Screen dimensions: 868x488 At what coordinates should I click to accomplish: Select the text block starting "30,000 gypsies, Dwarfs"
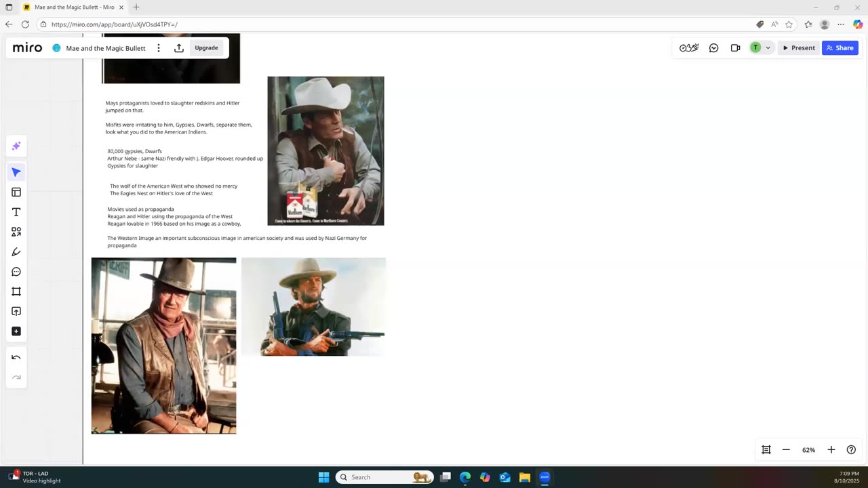coord(185,159)
